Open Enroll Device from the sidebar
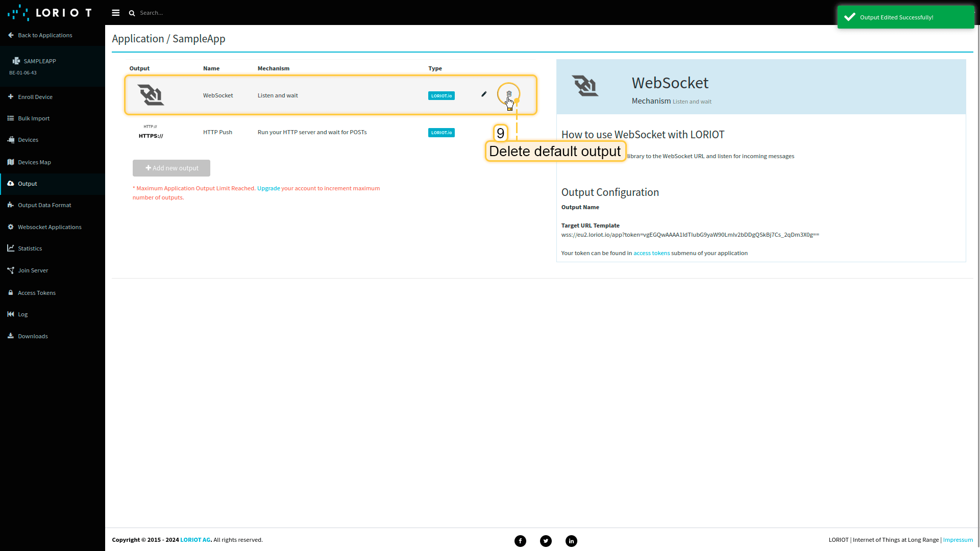 click(35, 97)
